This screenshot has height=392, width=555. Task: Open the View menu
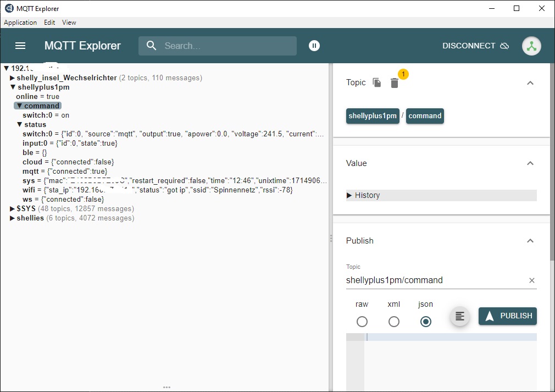coord(69,23)
